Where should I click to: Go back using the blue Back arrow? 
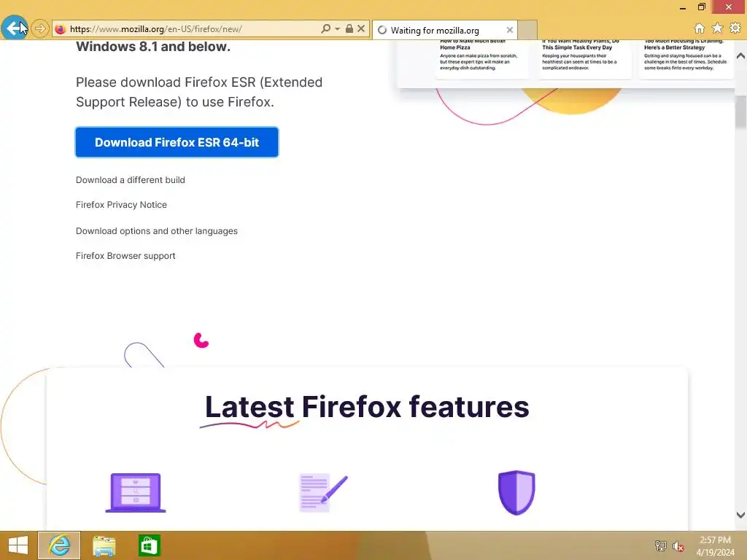14,28
